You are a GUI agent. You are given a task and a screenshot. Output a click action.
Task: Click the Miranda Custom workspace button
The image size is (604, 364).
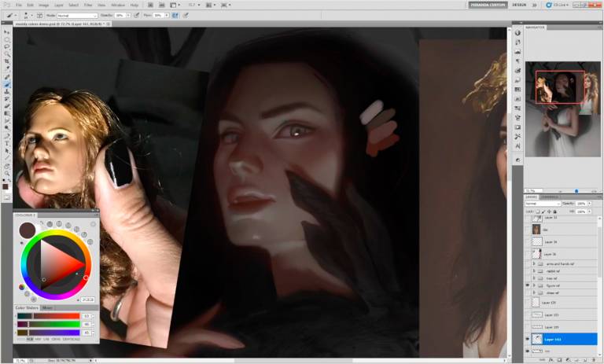pyautogui.click(x=488, y=5)
